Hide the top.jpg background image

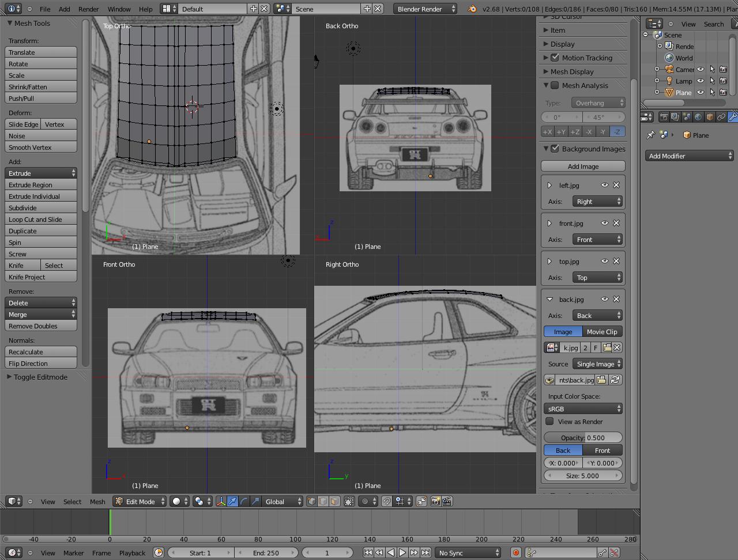[x=604, y=261]
